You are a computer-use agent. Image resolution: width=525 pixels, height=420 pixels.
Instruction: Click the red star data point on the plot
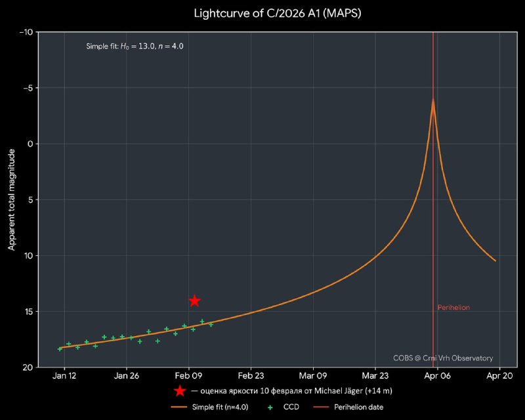tap(194, 301)
